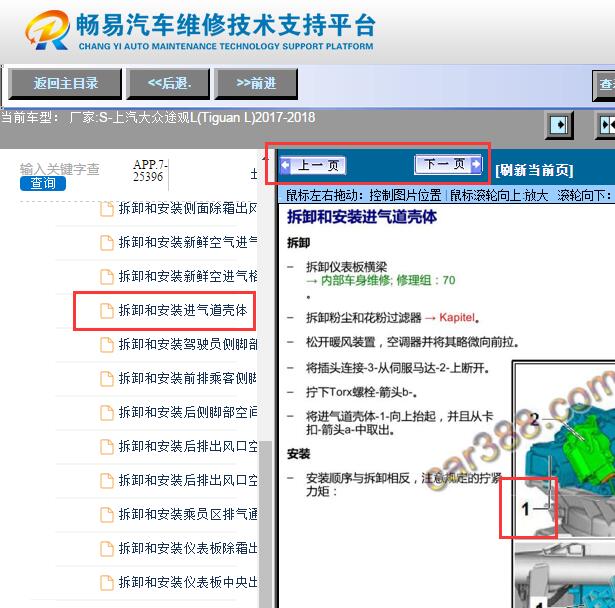The height and width of the screenshot is (608, 615).
Task: Click the 拆卸 section heading
Action: pyautogui.click(x=298, y=243)
